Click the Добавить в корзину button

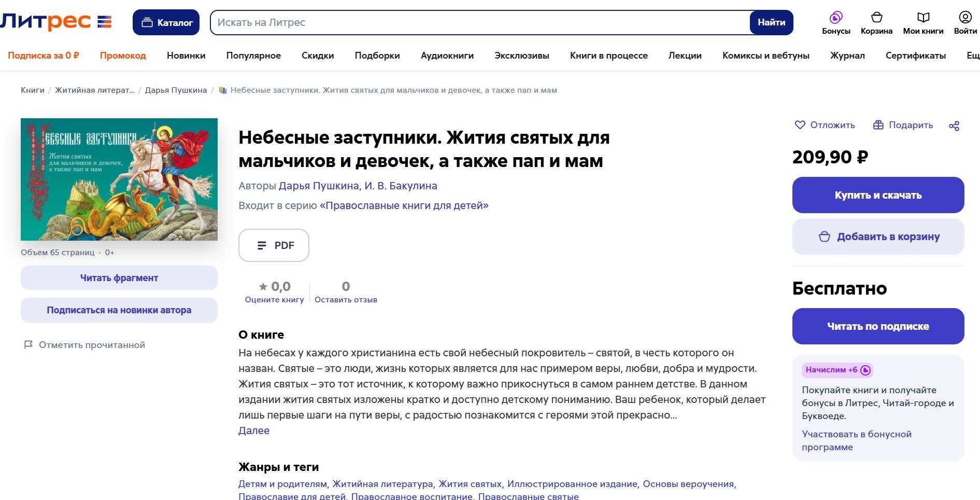pyautogui.click(x=878, y=237)
